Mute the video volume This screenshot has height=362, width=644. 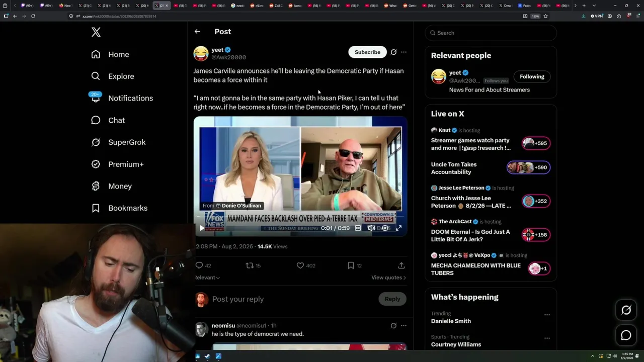click(x=371, y=228)
